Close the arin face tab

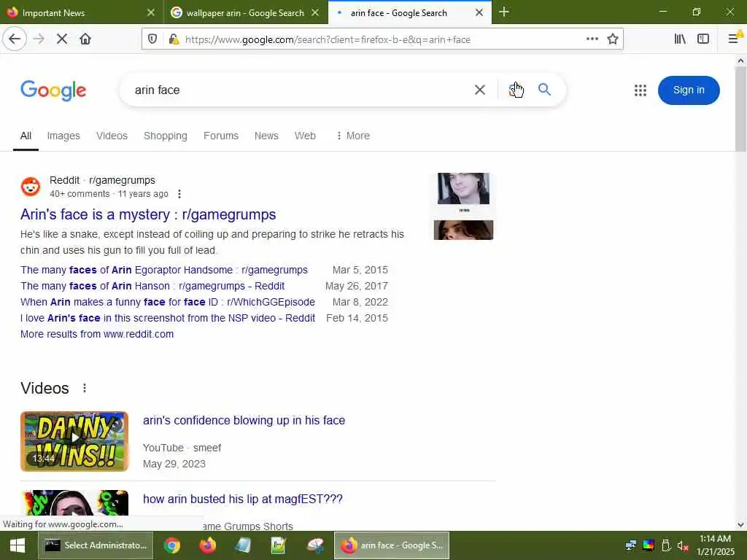tap(479, 13)
